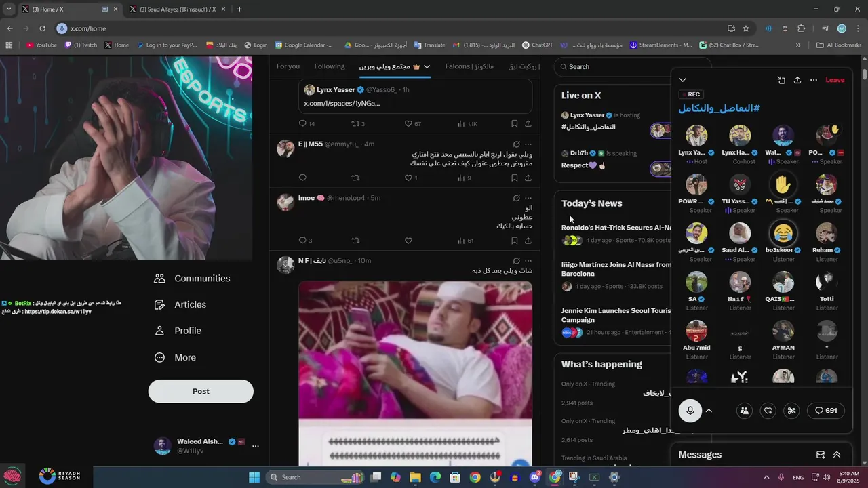Repost the Imoe tweet
Screen dimensions: 868x488
355,240
